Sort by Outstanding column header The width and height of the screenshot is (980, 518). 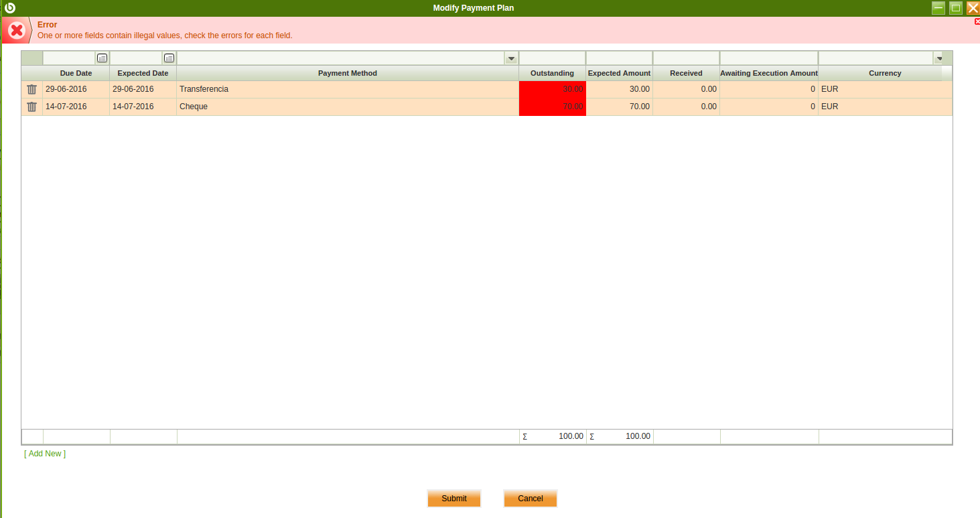tap(552, 73)
